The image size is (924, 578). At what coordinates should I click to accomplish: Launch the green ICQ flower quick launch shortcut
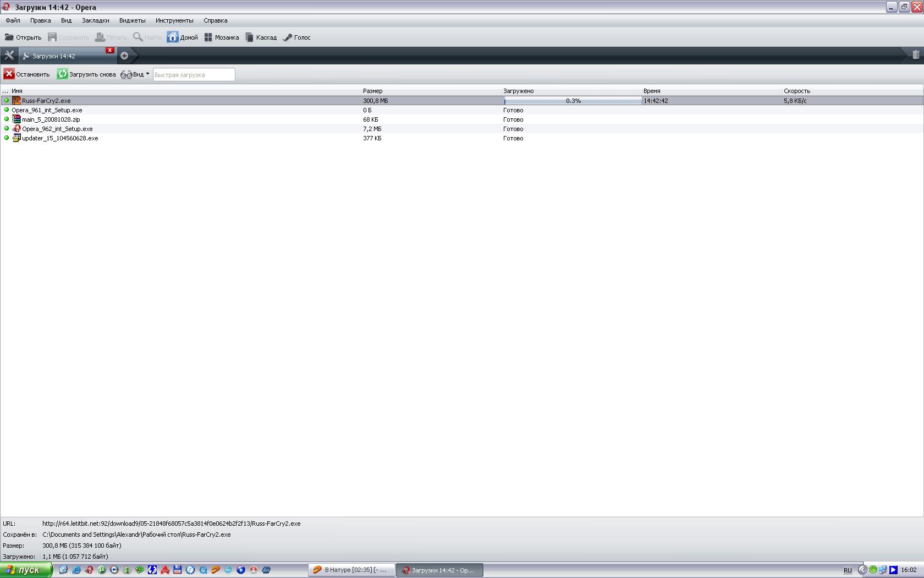coord(140,570)
